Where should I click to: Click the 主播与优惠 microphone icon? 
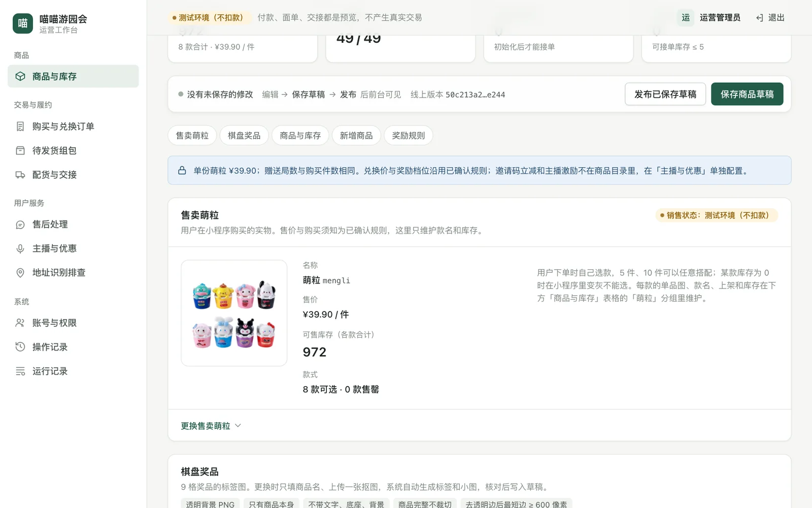pos(20,248)
